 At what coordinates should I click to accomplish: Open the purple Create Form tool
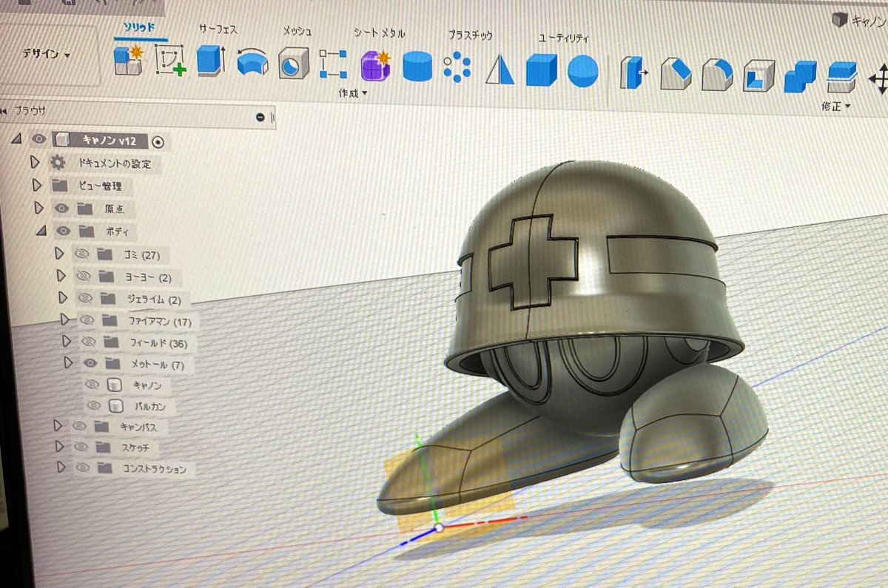coord(375,65)
